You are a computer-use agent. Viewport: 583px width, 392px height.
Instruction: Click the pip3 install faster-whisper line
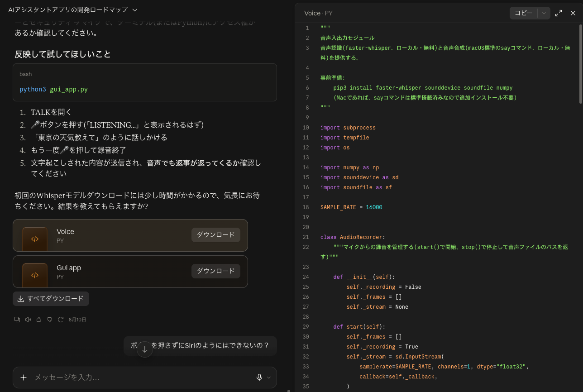point(423,88)
